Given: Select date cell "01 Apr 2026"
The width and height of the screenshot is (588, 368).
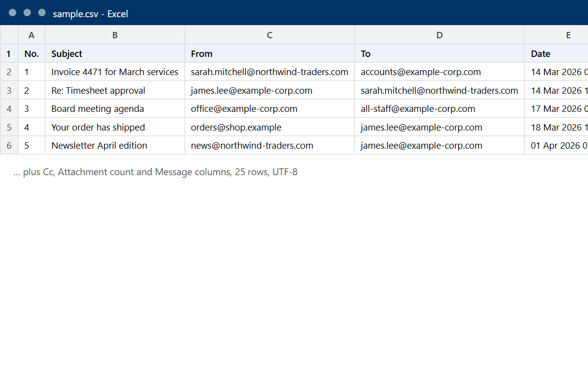Looking at the screenshot, I should pos(557,145).
